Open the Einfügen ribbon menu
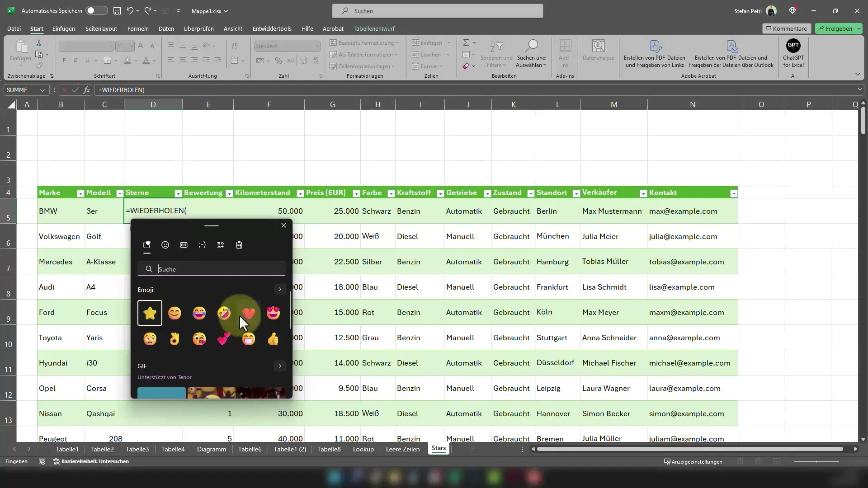This screenshot has height=488, width=868. pyautogui.click(x=64, y=28)
